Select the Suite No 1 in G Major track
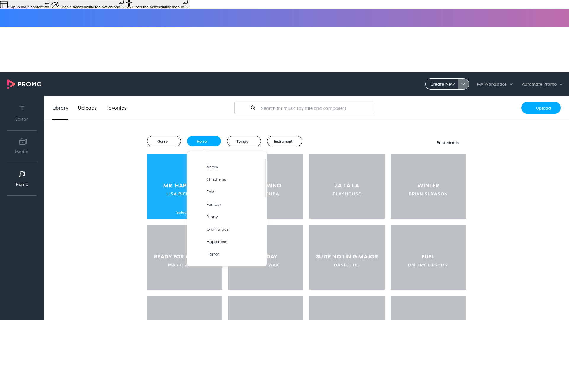Image resolution: width=569 pixels, height=392 pixels. (x=347, y=258)
